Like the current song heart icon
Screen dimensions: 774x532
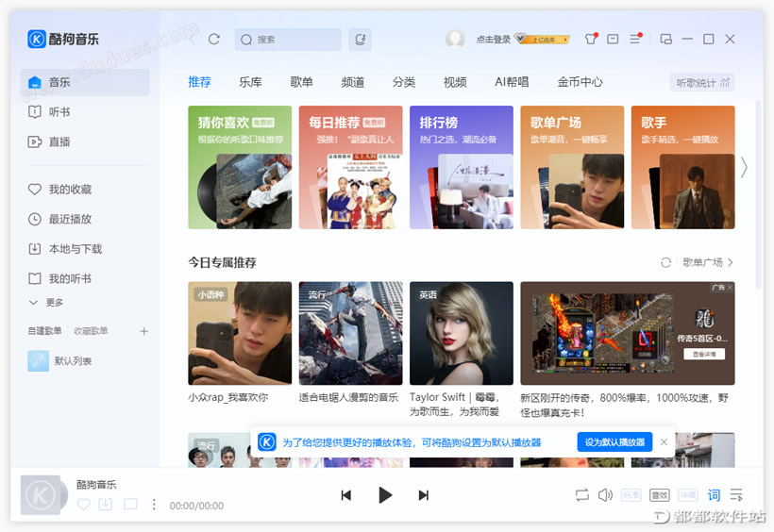(x=84, y=505)
